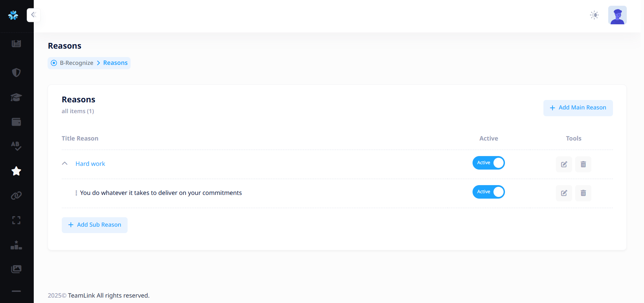Click Add Main Reason button
Viewport: 644px width, 303px height.
click(578, 108)
